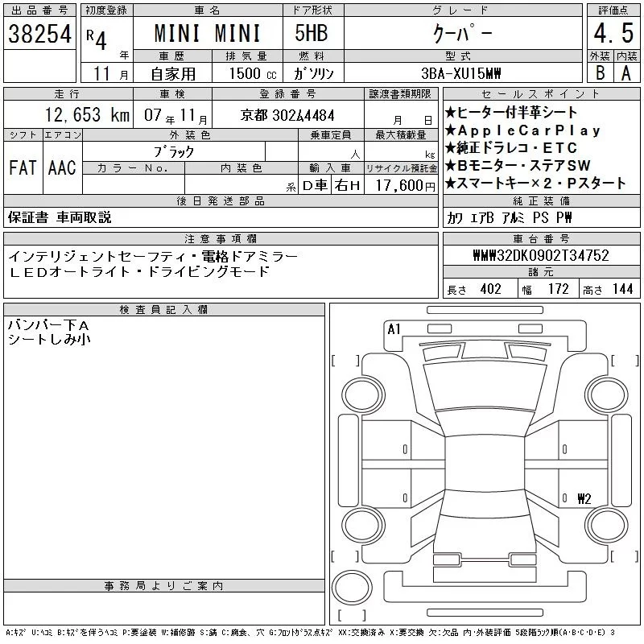
Task: Select the 注意事項欄 section header
Action: click(221, 238)
